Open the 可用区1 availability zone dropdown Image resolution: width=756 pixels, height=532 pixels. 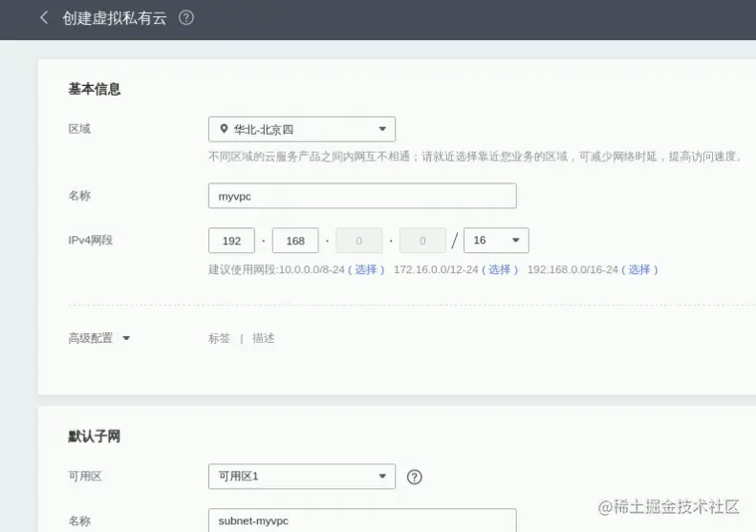(302, 476)
